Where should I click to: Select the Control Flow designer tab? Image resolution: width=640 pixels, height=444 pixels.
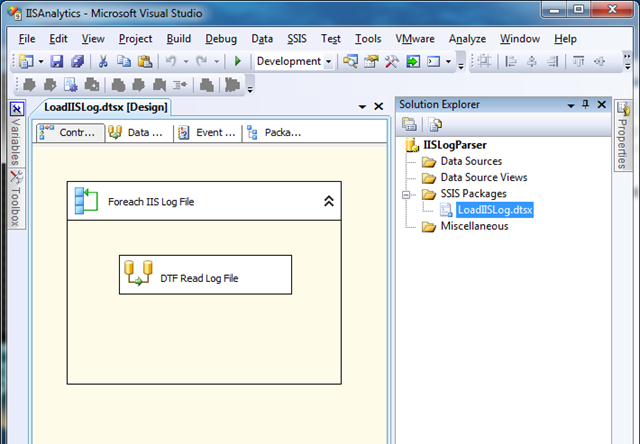coord(70,133)
